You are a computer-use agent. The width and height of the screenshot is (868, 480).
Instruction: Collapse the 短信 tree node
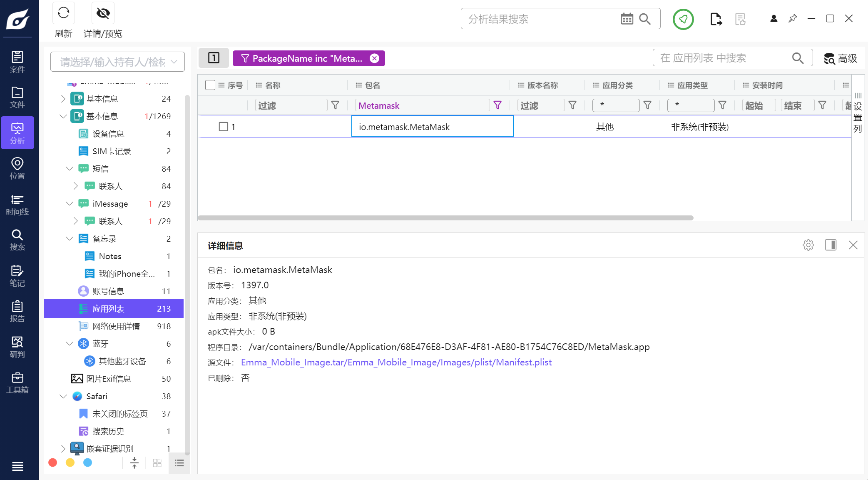tap(70, 168)
